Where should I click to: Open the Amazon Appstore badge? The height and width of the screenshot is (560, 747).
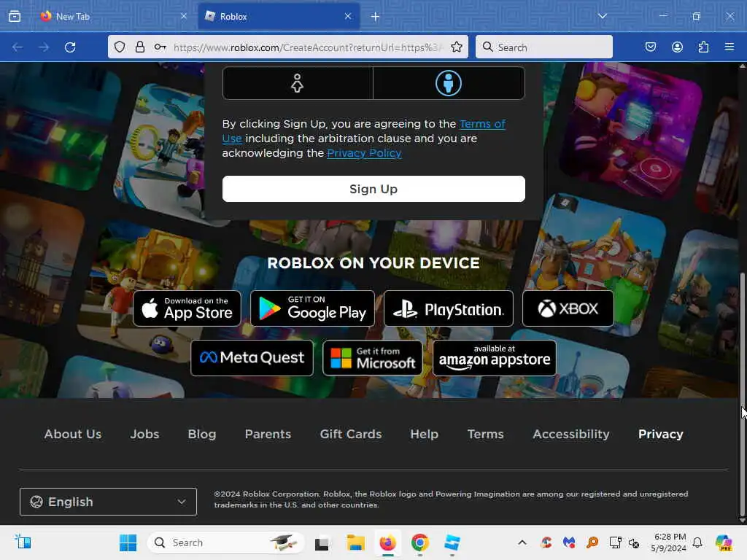495,358
